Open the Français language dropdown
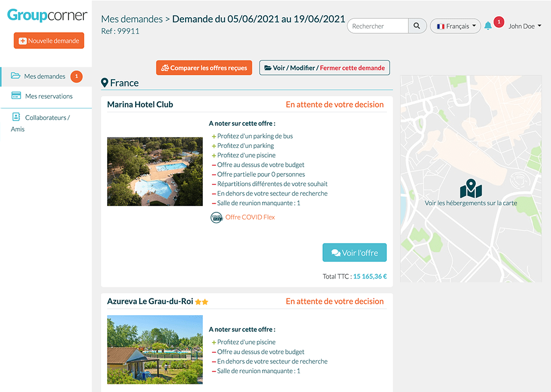Image resolution: width=551 pixels, height=392 pixels. click(x=455, y=26)
